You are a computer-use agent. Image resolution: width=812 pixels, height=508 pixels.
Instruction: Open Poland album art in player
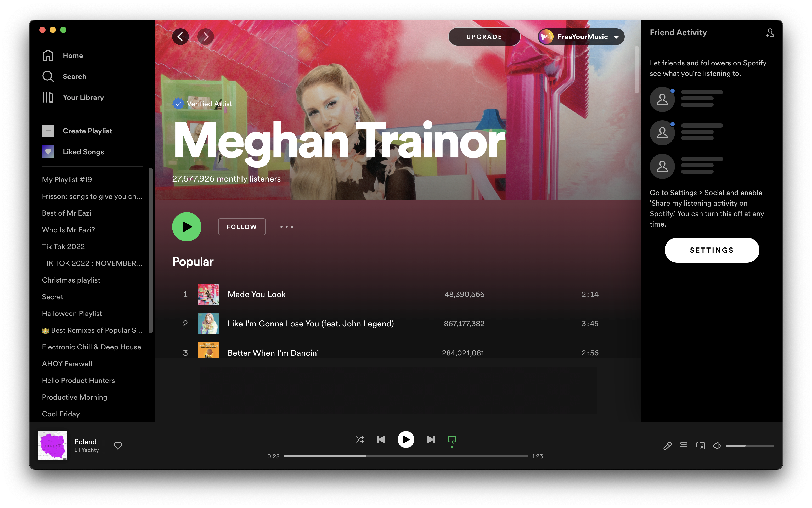click(52, 445)
